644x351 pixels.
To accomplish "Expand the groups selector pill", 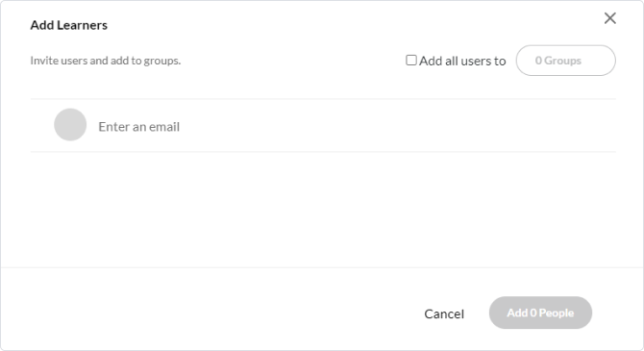I will (x=565, y=61).
